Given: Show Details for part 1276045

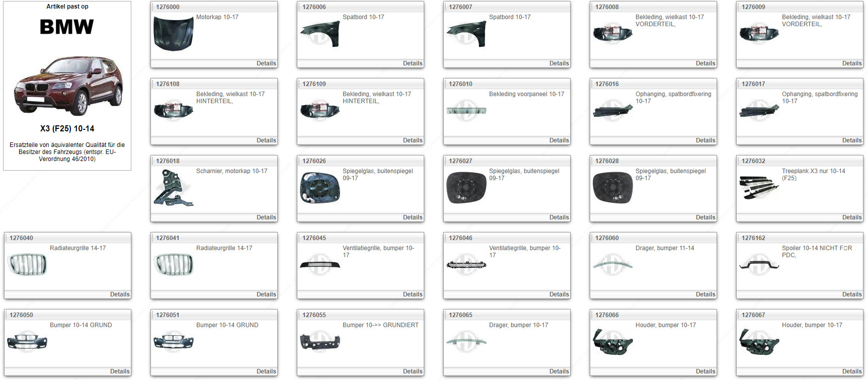Looking at the screenshot, I should coord(413,294).
